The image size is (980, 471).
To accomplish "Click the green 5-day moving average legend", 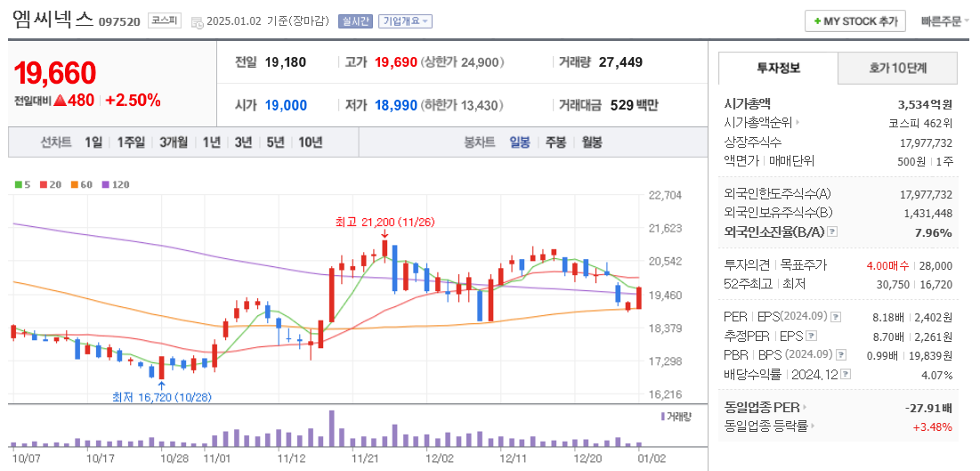I will click(x=22, y=184).
